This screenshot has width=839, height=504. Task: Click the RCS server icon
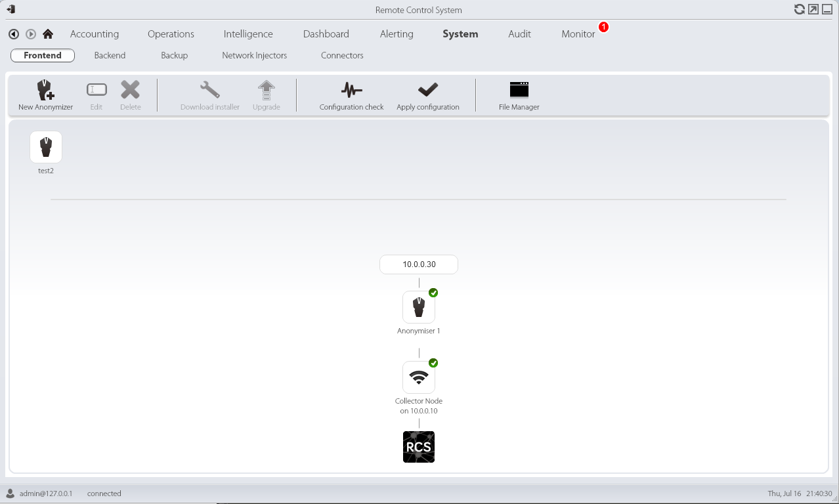click(x=419, y=447)
